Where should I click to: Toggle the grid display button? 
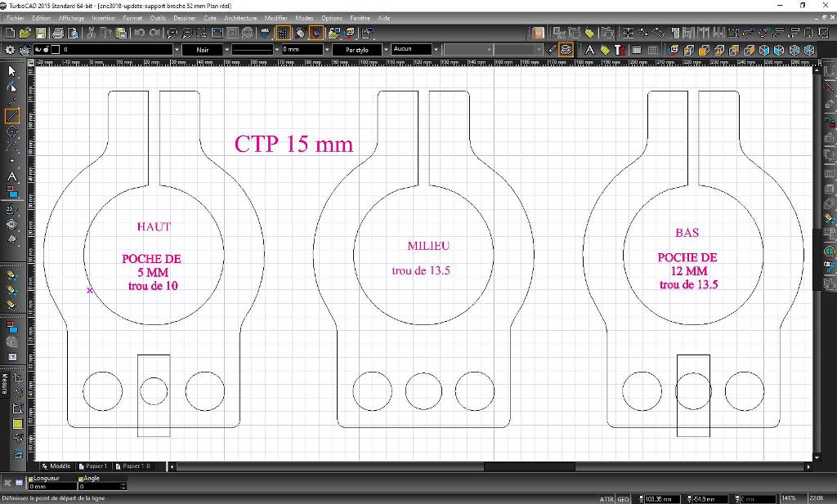pyautogui.click(x=283, y=33)
